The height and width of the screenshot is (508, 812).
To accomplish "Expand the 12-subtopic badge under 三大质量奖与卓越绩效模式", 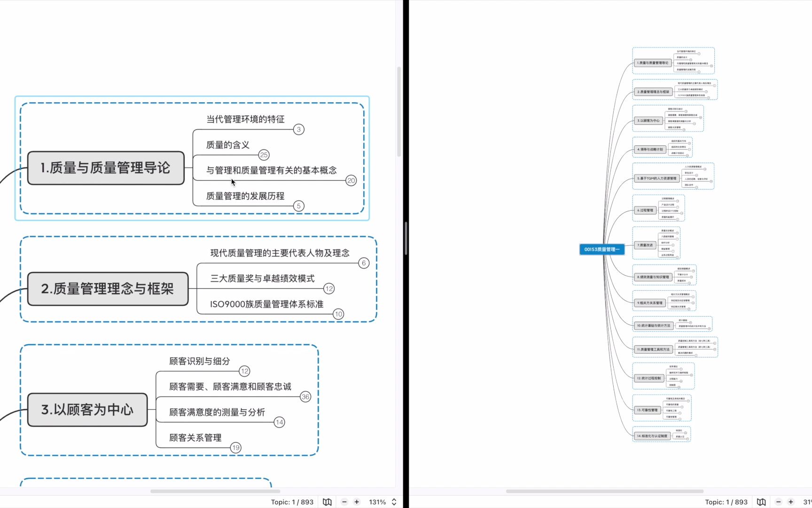I will tap(329, 289).
